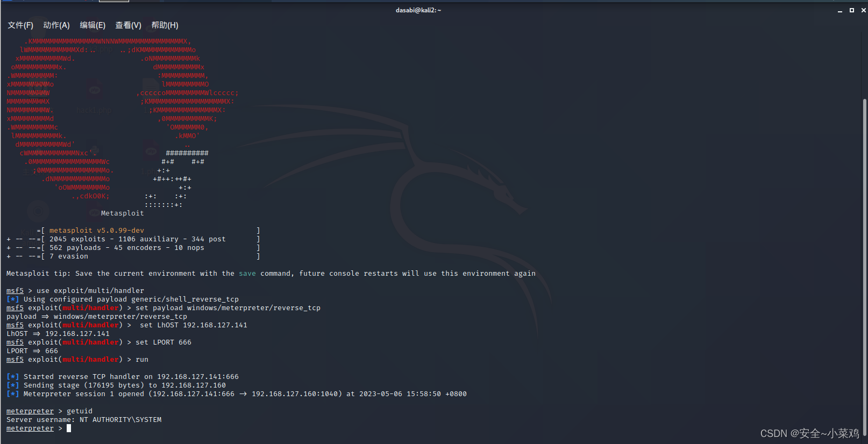Click 'LhOST => 192.168.127.141' output line

pos(58,334)
